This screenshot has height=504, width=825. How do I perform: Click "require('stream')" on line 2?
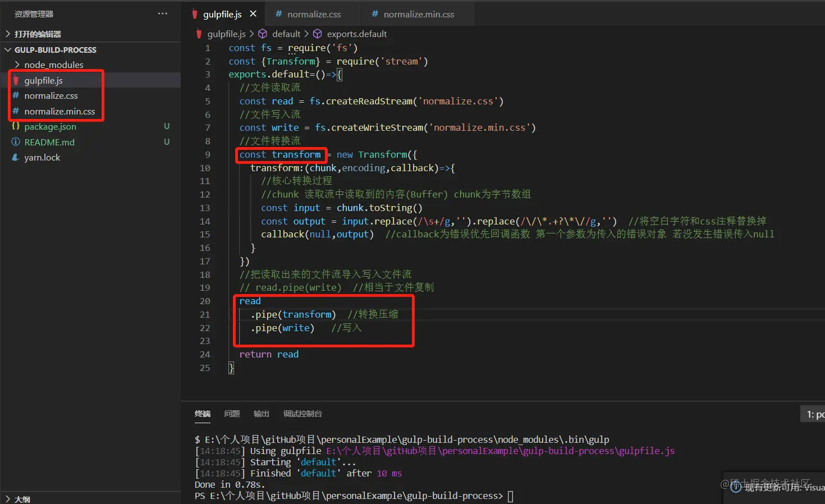(382, 61)
